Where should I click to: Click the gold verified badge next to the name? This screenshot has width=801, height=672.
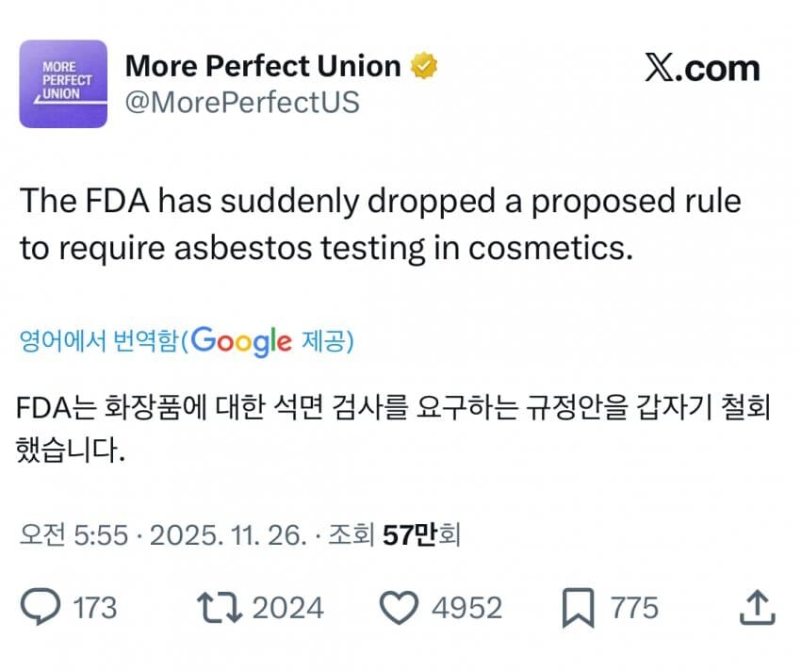click(425, 65)
